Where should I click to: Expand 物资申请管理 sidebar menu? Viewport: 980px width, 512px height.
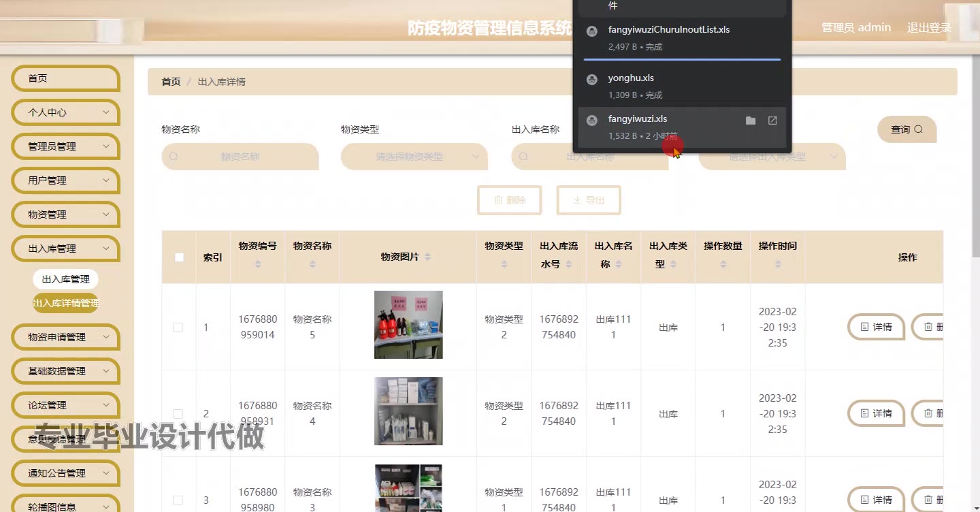pos(65,337)
